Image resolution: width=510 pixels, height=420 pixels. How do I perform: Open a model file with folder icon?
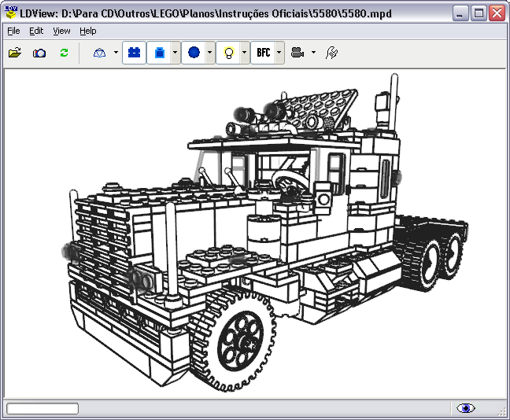(x=15, y=53)
